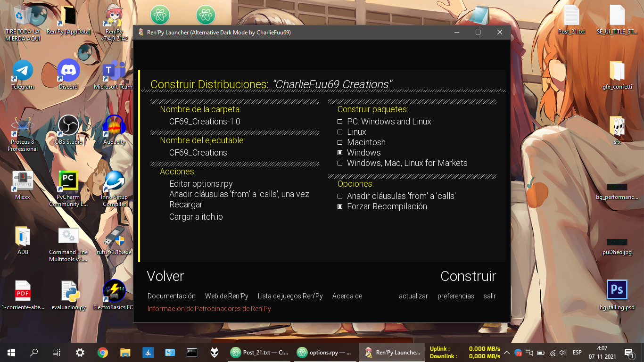644x362 pixels.
Task: Open PyCharm Community Edition icon
Action: [68, 181]
